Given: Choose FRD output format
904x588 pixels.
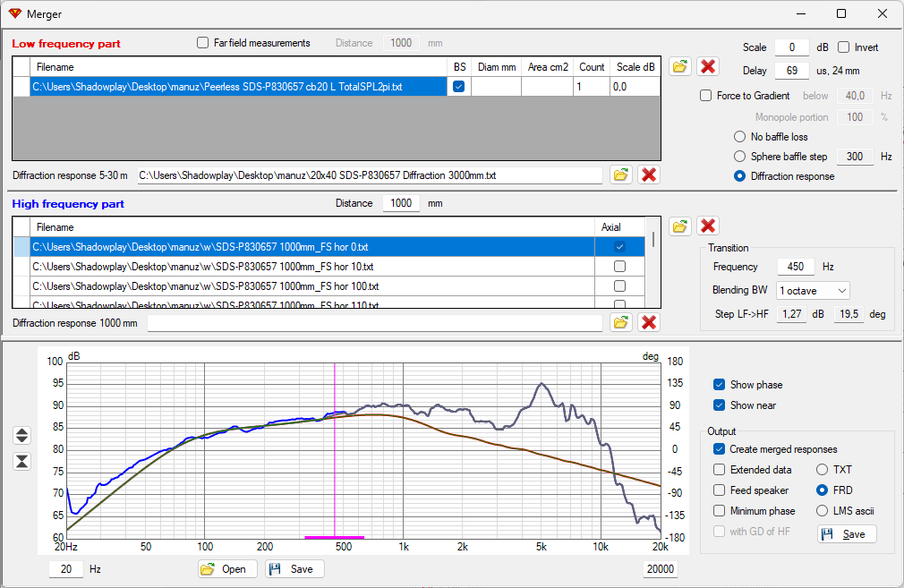Looking at the screenshot, I should click(823, 490).
